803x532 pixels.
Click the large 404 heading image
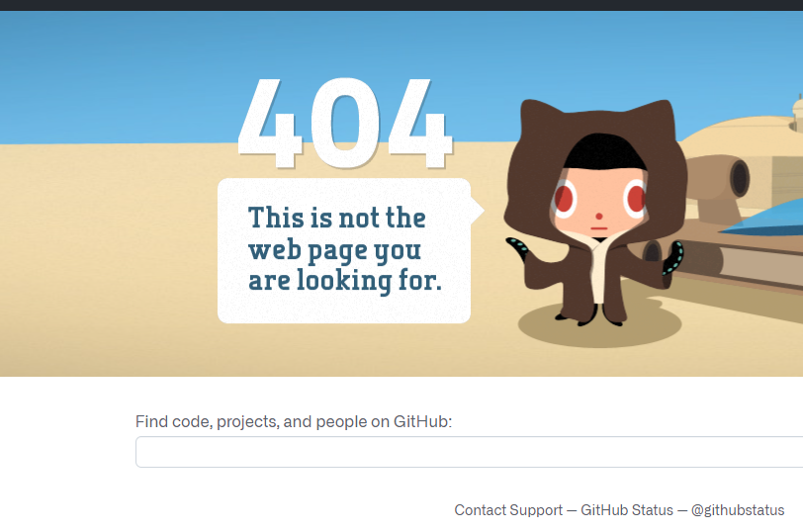click(346, 124)
